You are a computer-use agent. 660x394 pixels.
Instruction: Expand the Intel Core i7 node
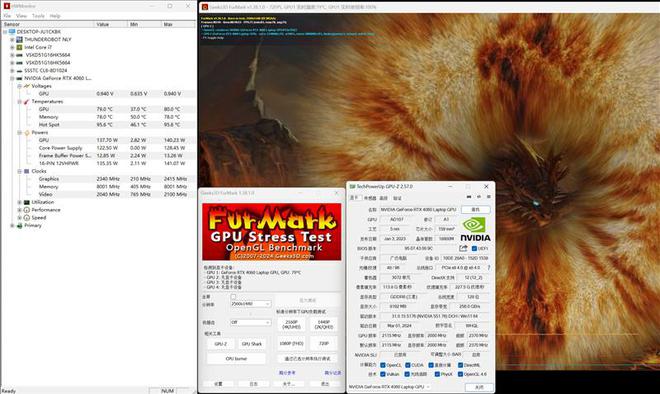pos(12,47)
